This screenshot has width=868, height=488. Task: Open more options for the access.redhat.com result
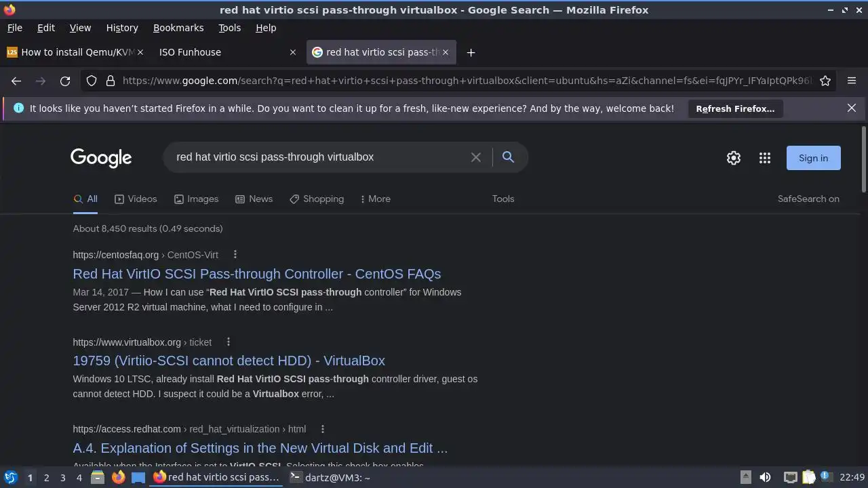point(323,428)
